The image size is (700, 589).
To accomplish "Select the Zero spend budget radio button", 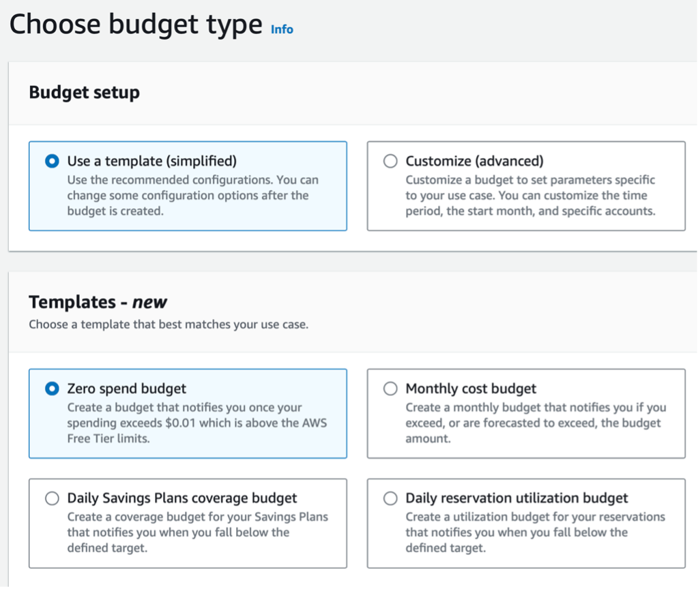I will tap(52, 388).
